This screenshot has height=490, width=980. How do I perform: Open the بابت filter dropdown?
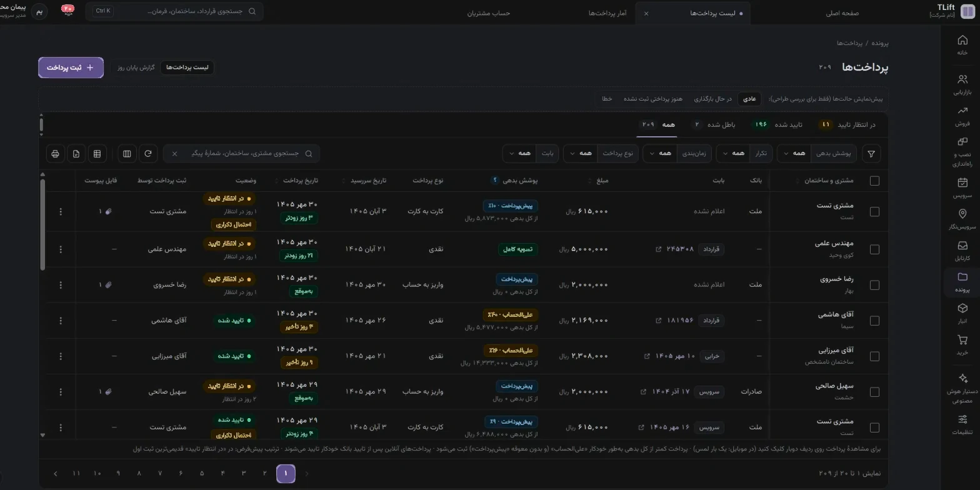point(531,154)
